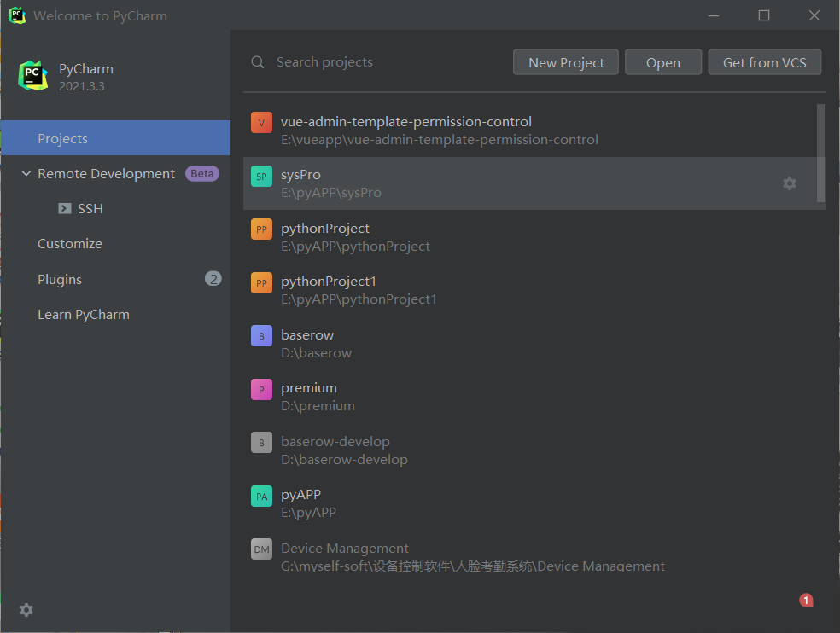Click the SSH terminal icon
840x633 pixels.
click(x=65, y=208)
